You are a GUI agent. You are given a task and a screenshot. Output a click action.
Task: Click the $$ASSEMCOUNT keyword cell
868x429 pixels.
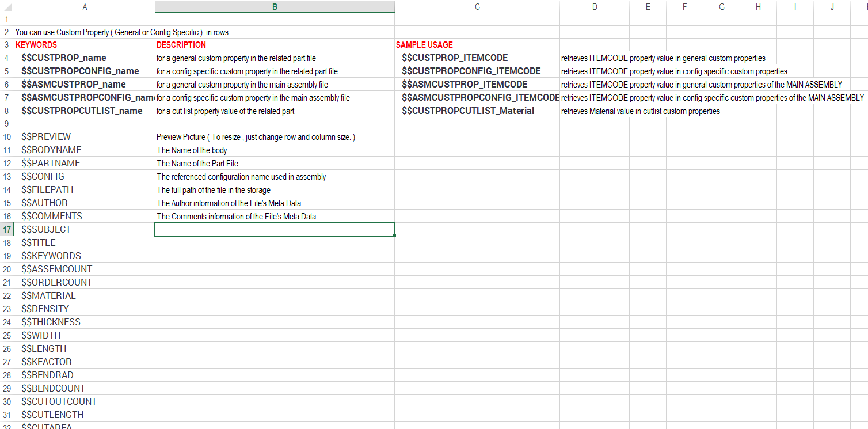pos(85,269)
